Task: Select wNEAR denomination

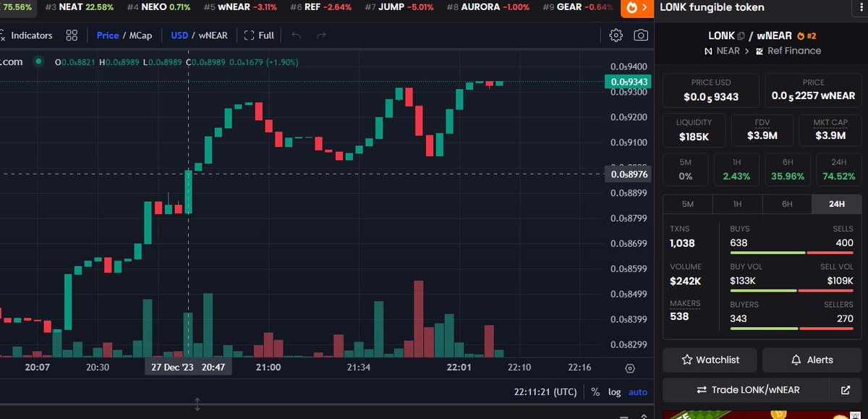Action: coord(211,35)
